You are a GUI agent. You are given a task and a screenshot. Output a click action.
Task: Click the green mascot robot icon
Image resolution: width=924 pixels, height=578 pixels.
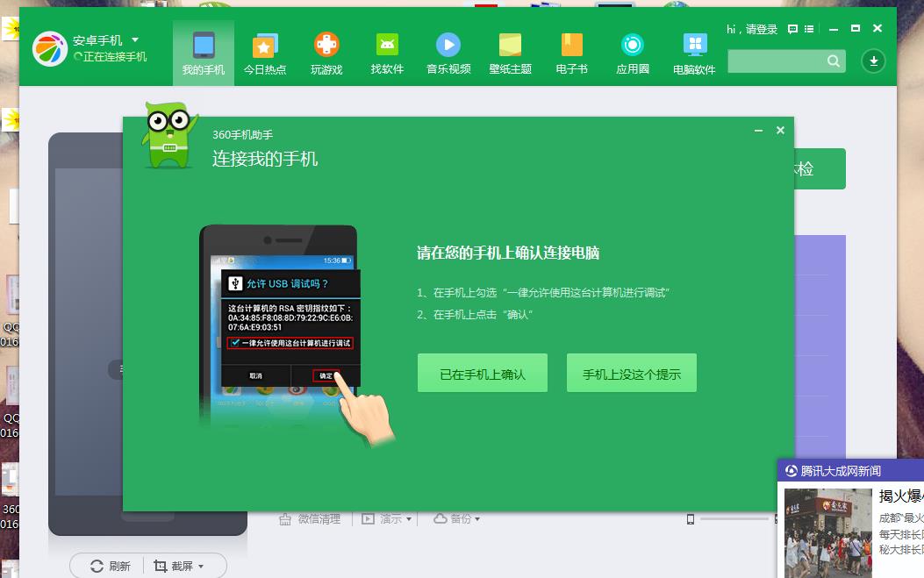[x=169, y=135]
